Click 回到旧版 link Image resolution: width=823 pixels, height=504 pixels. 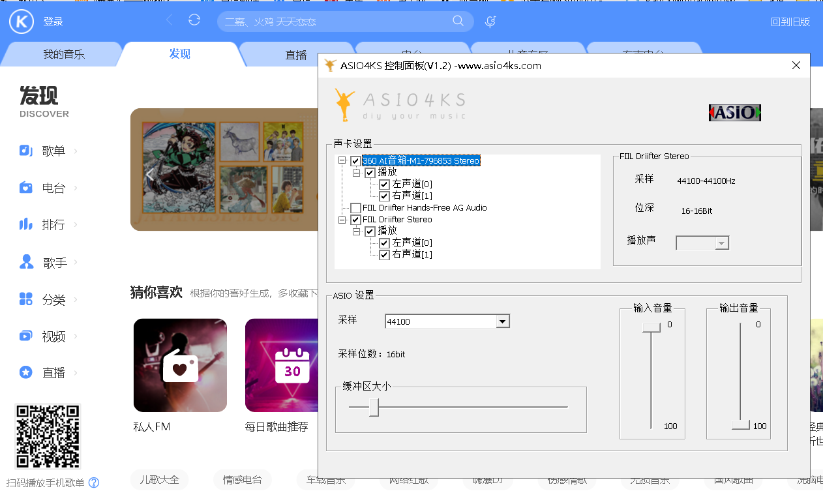790,22
